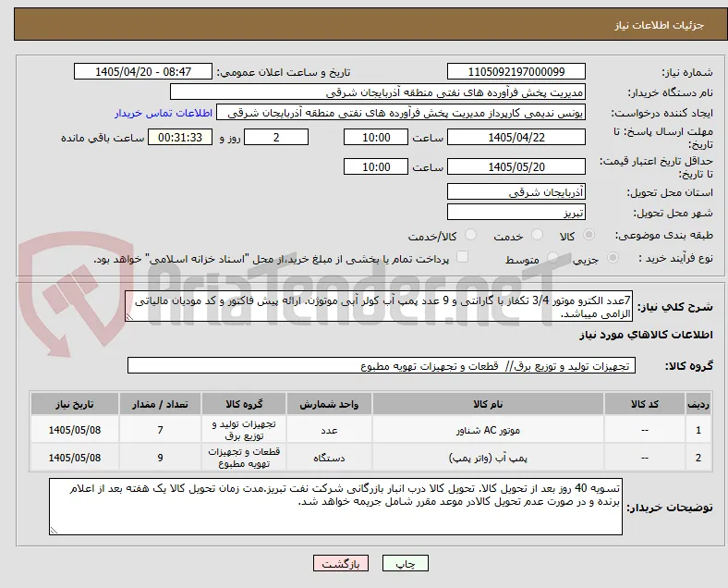728x588 pixels.
Task: Click the price validity time field 10:00
Action: pos(376,166)
